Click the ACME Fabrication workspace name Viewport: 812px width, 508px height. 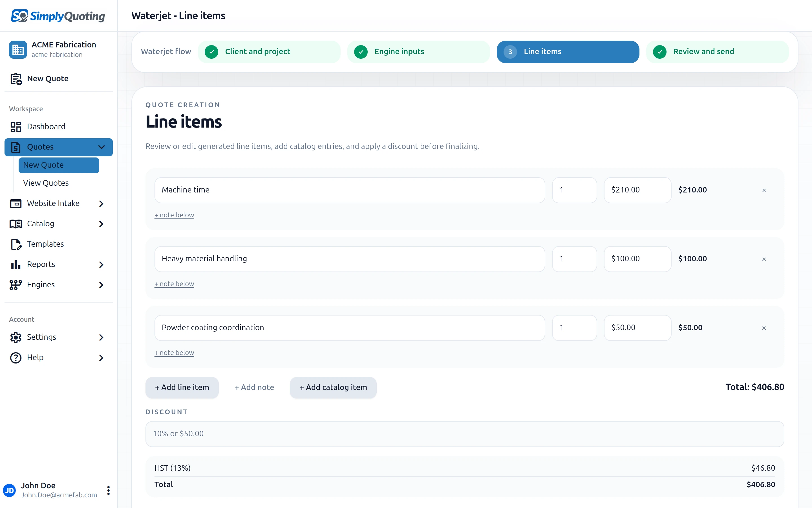(64, 45)
